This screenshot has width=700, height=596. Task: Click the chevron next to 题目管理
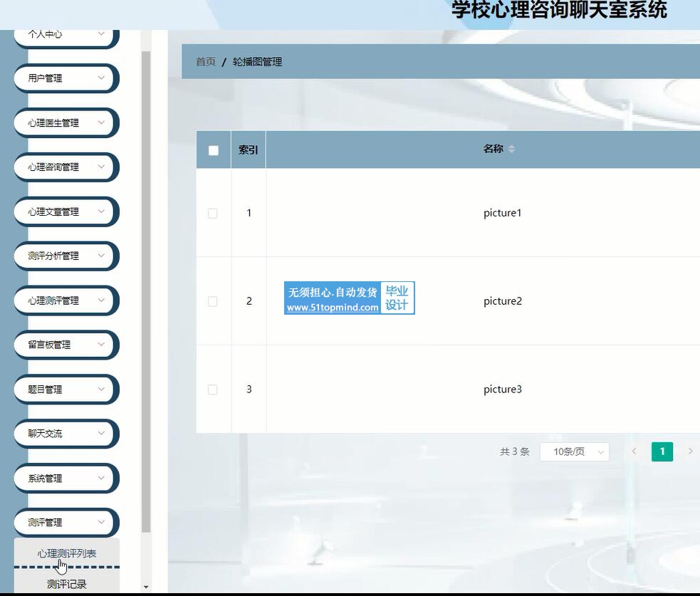pos(101,389)
